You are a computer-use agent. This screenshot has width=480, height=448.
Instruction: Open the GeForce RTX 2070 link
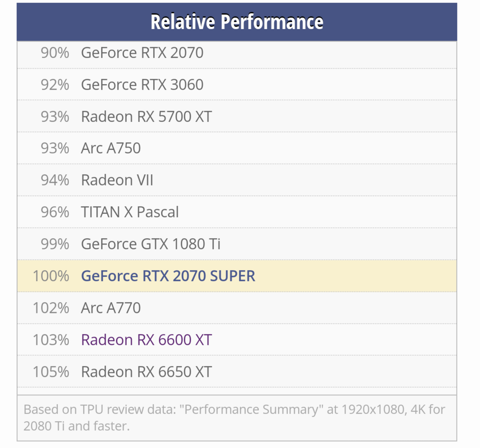coord(142,53)
